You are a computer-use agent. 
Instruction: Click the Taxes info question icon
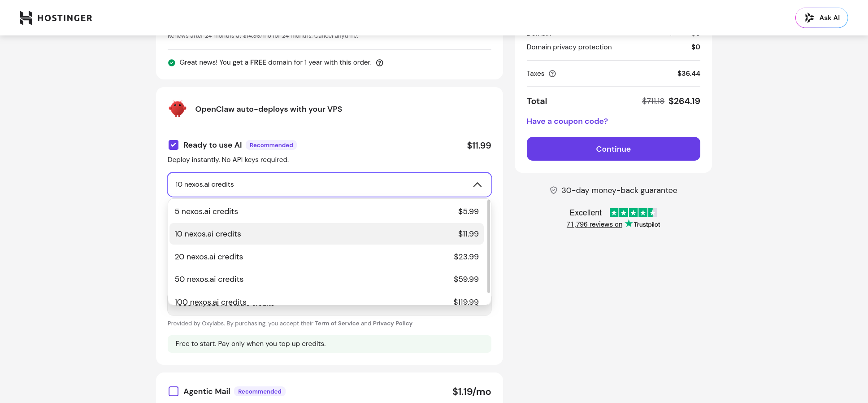pos(552,74)
